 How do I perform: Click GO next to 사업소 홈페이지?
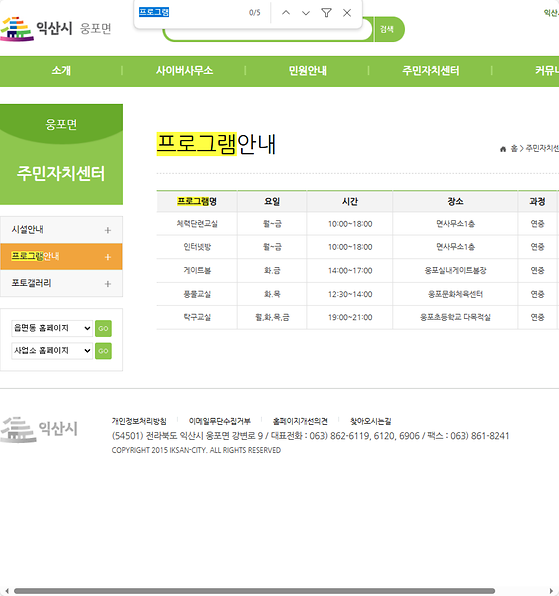(x=103, y=351)
